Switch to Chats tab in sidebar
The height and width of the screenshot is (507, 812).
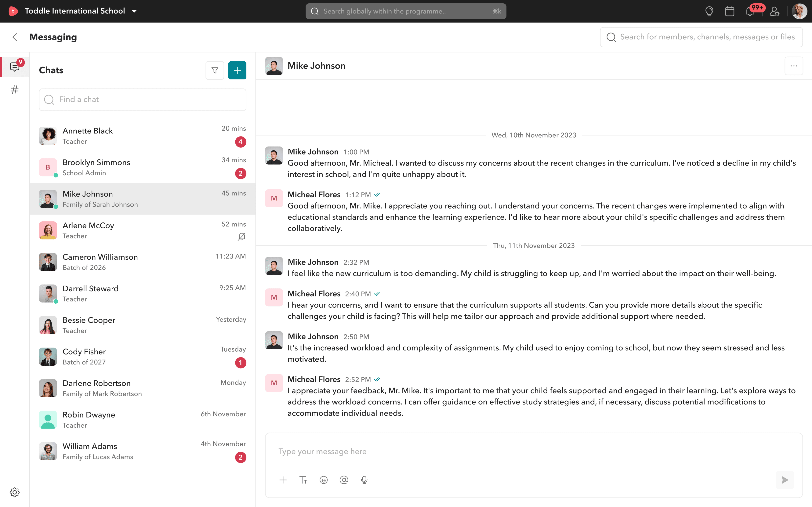(14, 67)
